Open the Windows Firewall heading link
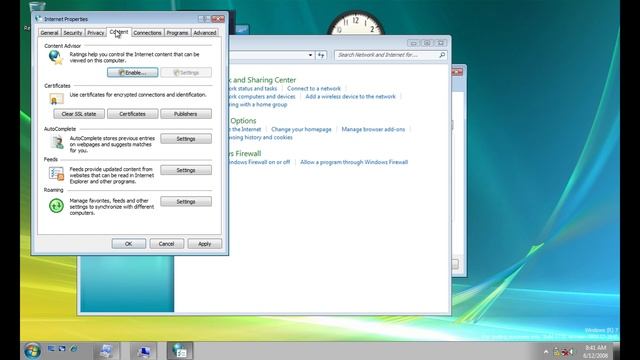The height and width of the screenshot is (360, 640). (245, 153)
